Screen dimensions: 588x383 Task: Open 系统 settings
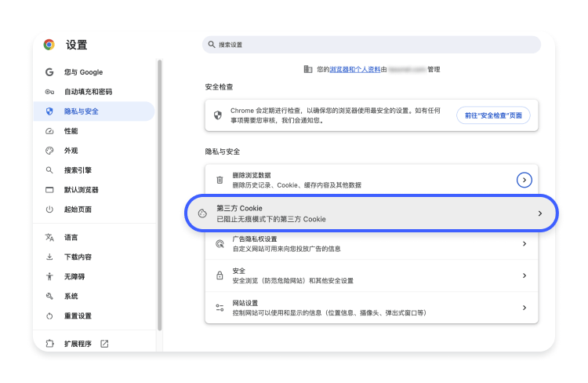click(x=94, y=296)
